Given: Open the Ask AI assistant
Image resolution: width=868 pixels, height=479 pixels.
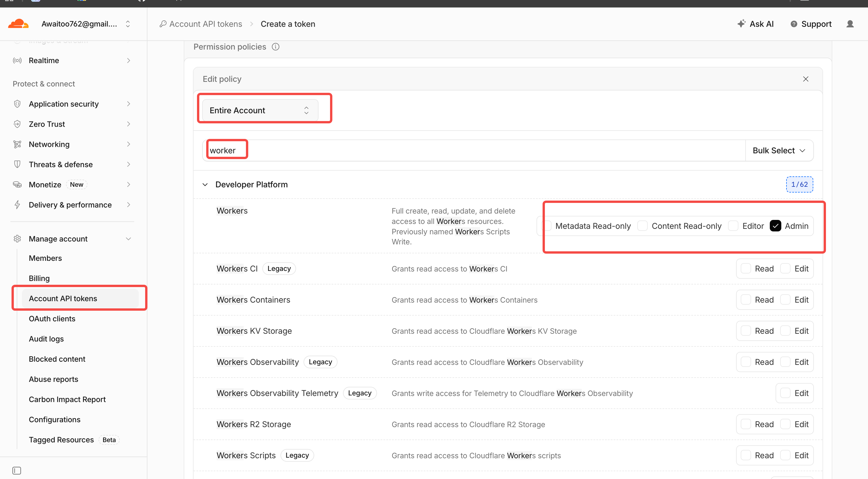Looking at the screenshot, I should 755,24.
